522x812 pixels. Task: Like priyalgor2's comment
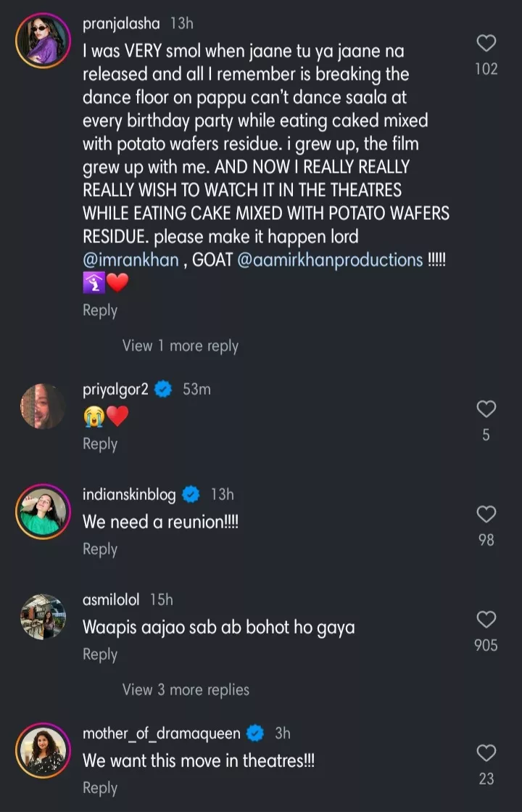(486, 409)
